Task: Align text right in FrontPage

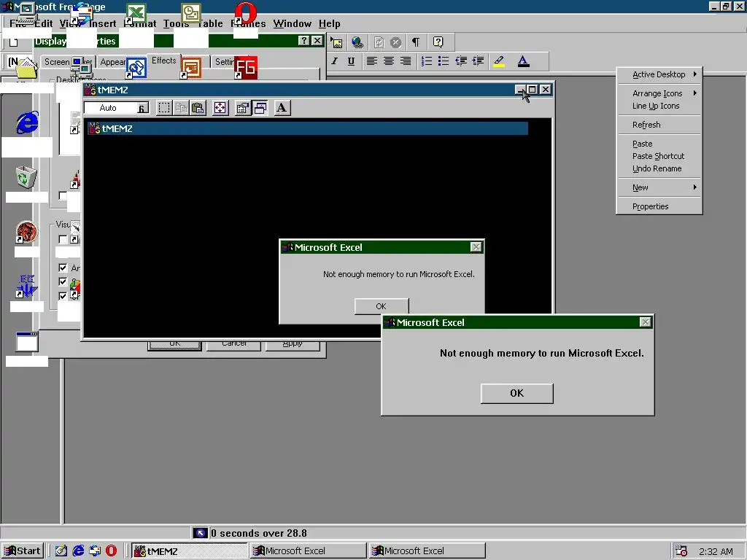Action: [406, 61]
